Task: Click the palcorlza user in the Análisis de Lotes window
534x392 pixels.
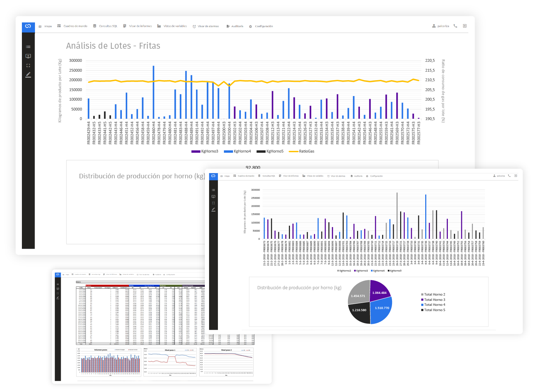Action: [441, 26]
